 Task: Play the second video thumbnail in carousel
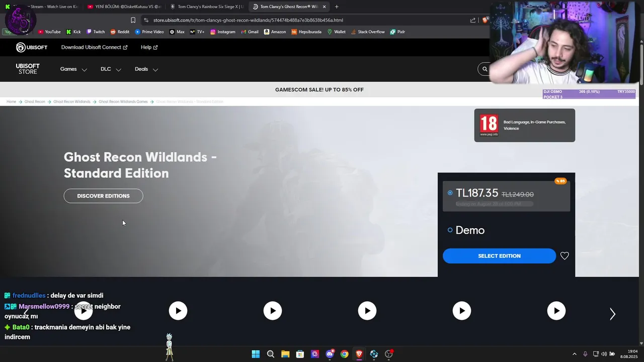178,311
